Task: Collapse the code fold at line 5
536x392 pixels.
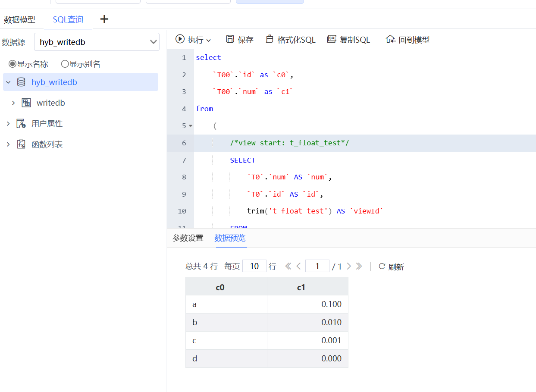Action: coord(191,126)
